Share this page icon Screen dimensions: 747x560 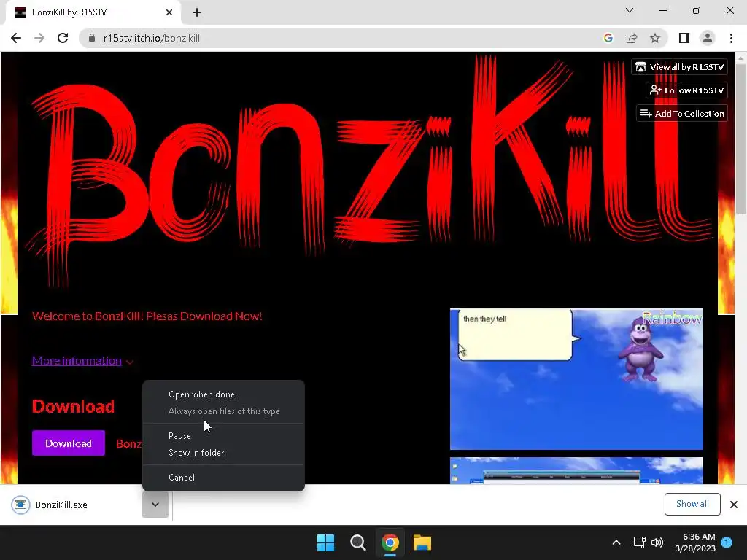point(632,38)
